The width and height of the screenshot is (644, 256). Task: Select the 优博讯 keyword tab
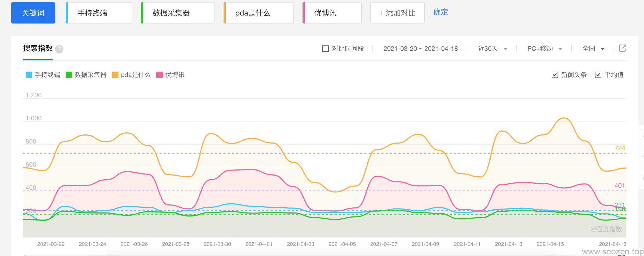coord(332,13)
